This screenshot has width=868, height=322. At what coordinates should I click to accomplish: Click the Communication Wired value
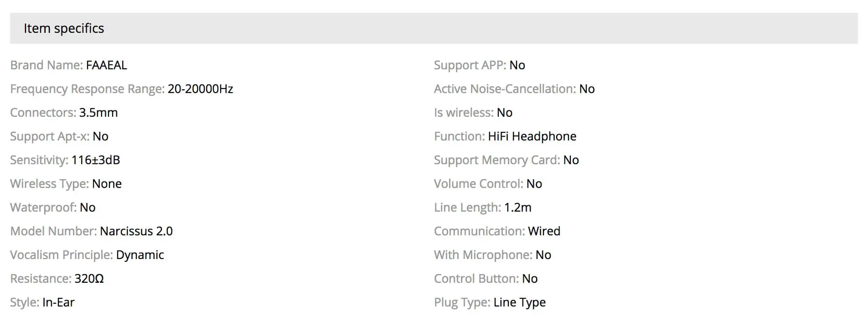pyautogui.click(x=544, y=231)
